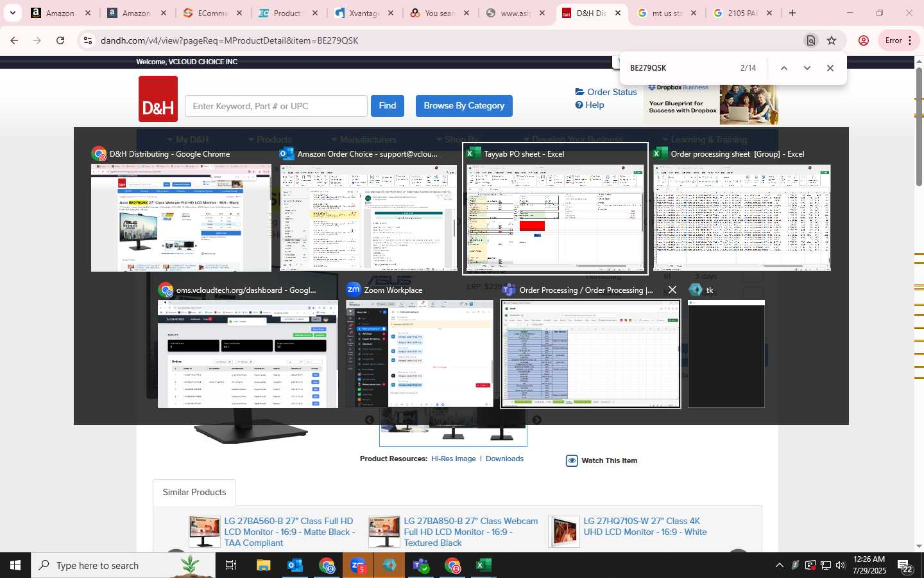Switch to the mt us sta Google tab
Viewport: 924px width, 578px height.
(665, 13)
